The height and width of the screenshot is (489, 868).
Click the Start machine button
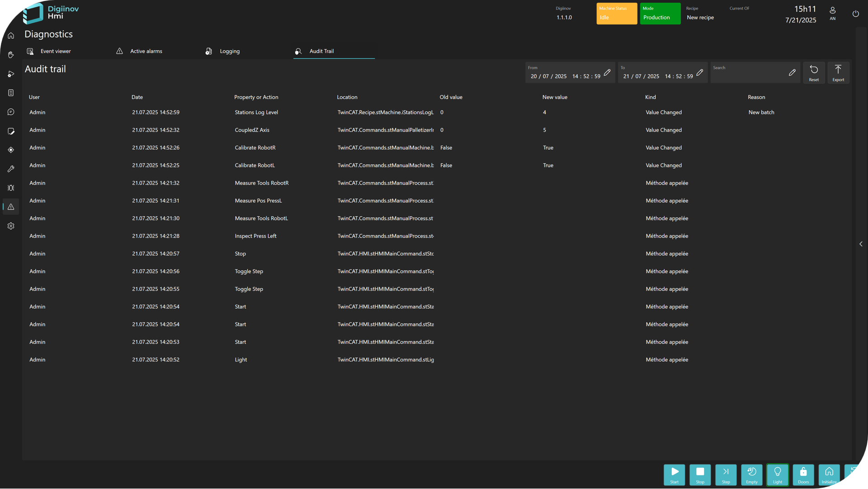click(674, 475)
